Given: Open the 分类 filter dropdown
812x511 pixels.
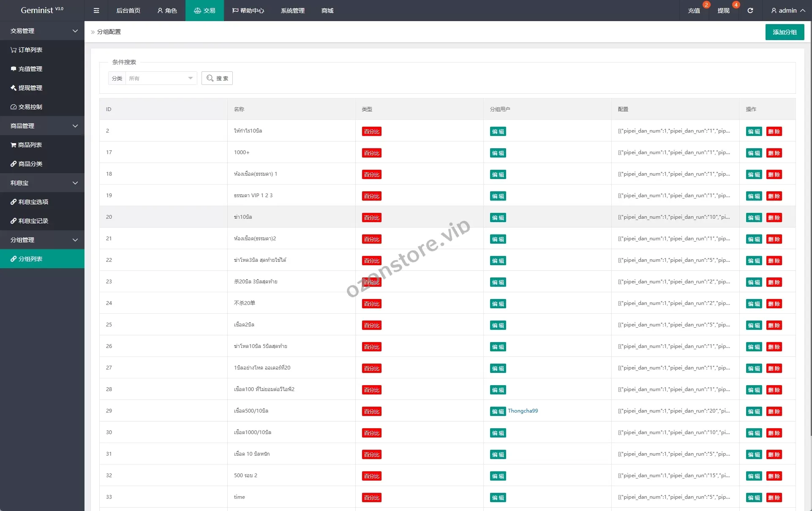Looking at the screenshot, I should (x=161, y=78).
